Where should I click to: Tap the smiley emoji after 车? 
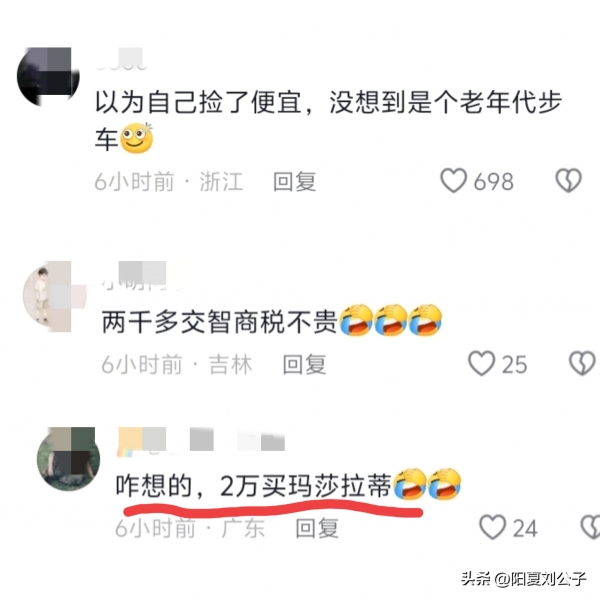pyautogui.click(x=137, y=138)
